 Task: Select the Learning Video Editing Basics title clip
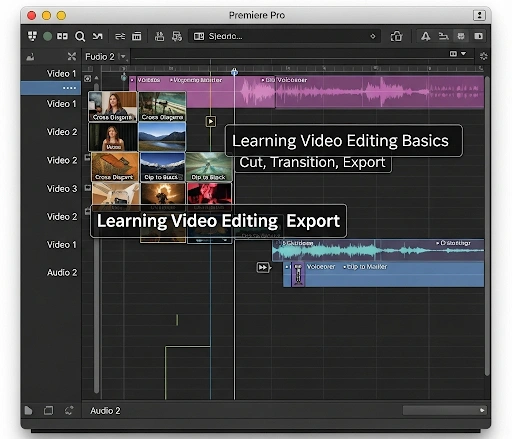344,141
